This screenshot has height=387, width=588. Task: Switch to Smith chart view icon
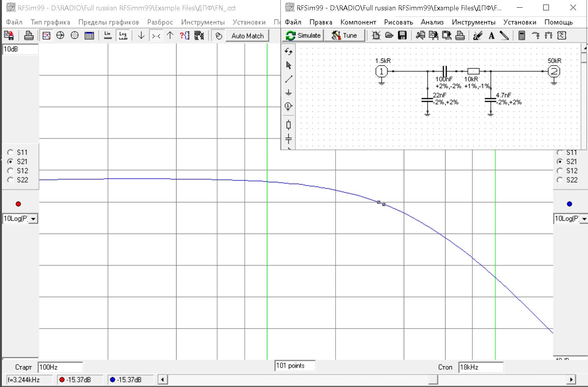click(60, 36)
